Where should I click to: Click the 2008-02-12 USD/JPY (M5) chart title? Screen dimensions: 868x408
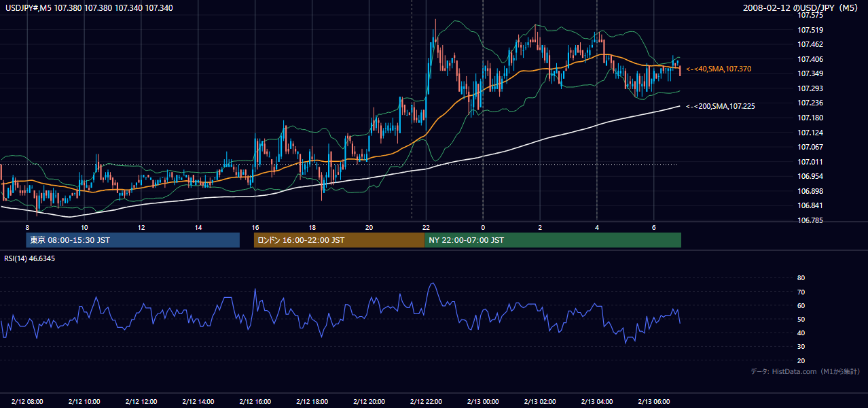pyautogui.click(x=801, y=8)
